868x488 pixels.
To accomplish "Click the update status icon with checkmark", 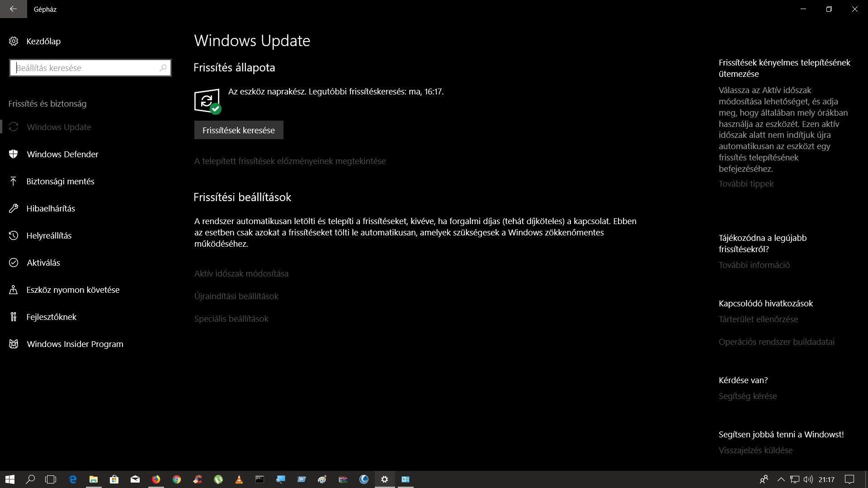I will (208, 101).
